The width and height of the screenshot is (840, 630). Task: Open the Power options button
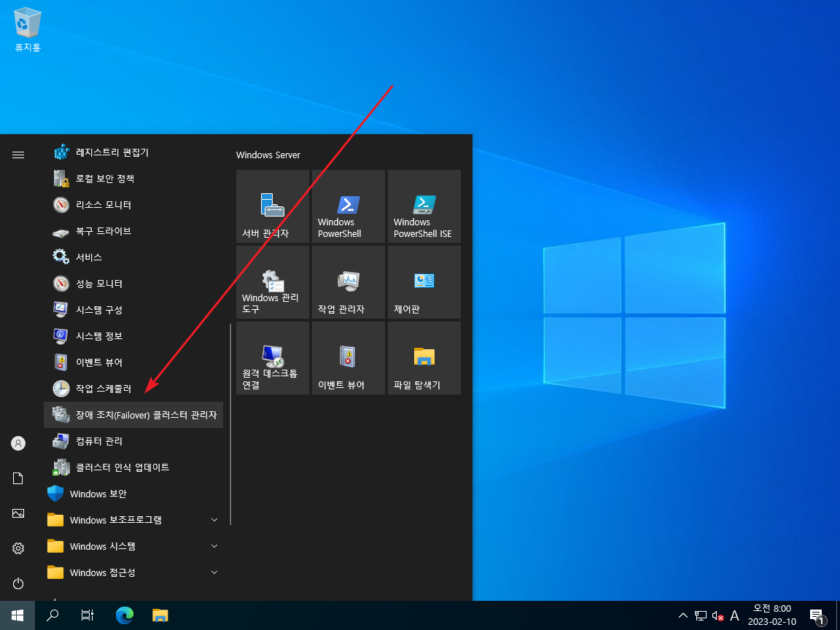(18, 583)
